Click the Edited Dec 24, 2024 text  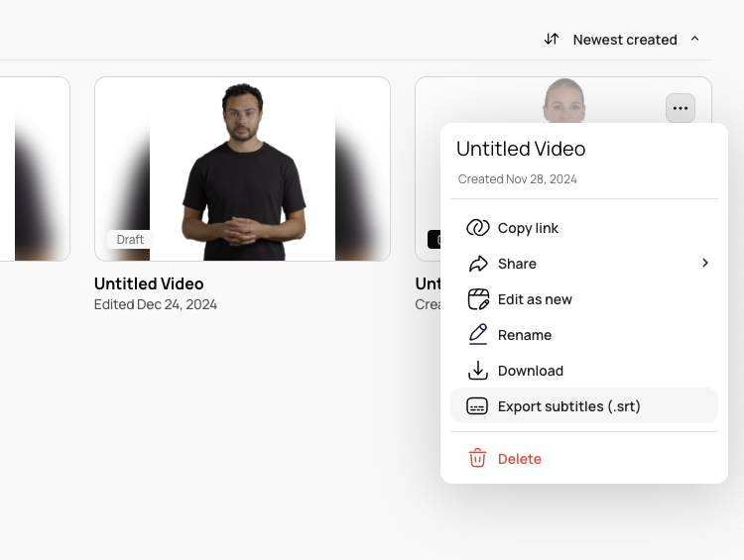pyautogui.click(x=156, y=304)
